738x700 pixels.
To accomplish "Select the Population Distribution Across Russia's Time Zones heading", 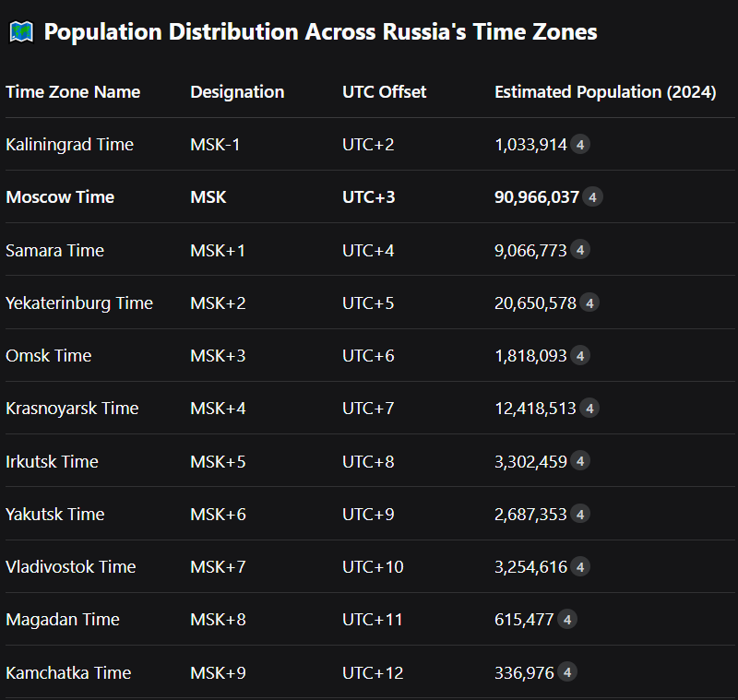I will coord(320,32).
